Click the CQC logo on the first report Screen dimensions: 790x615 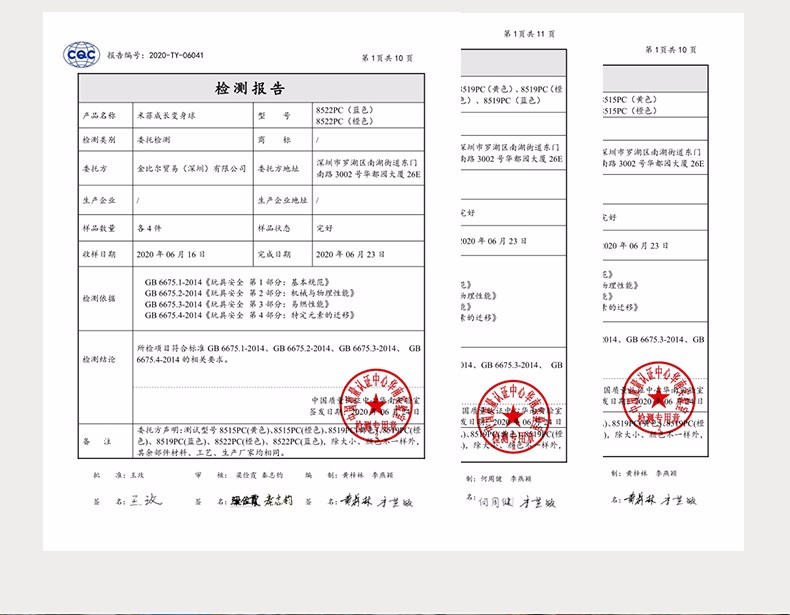coord(81,54)
